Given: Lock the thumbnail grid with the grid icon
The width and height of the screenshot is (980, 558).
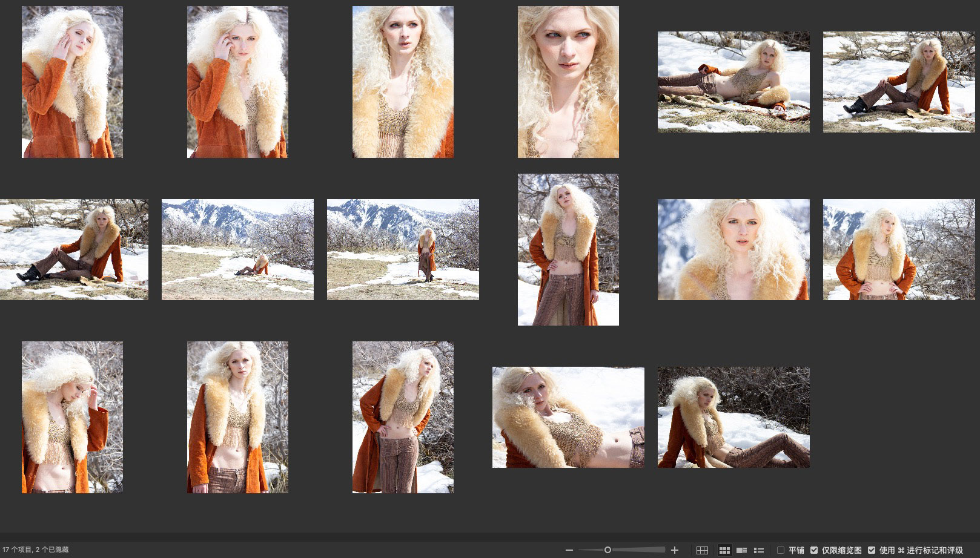Looking at the screenshot, I should coord(702,550).
